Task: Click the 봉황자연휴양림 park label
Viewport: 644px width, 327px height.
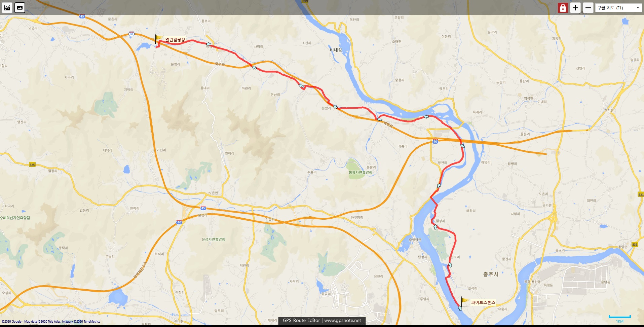Action: 361,172
